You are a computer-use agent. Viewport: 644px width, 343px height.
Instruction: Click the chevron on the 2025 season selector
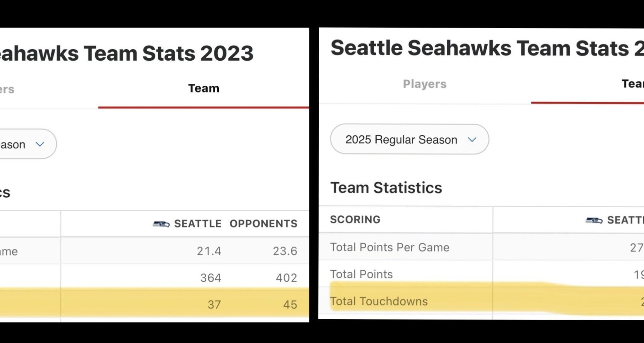[x=472, y=139]
